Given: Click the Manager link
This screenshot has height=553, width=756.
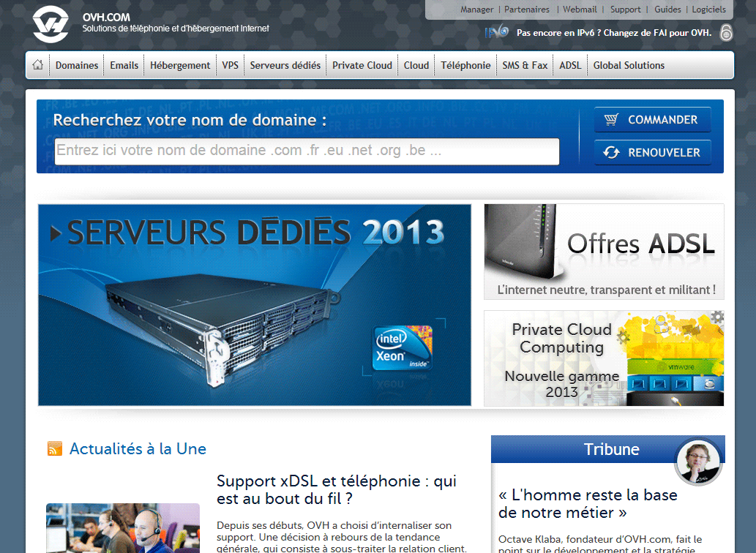Looking at the screenshot, I should click(476, 10).
